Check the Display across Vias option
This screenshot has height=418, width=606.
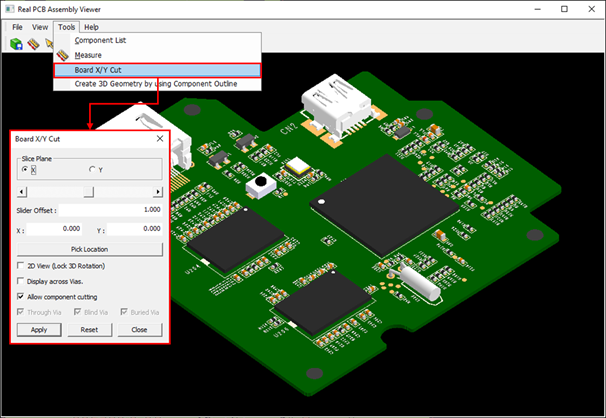point(22,281)
